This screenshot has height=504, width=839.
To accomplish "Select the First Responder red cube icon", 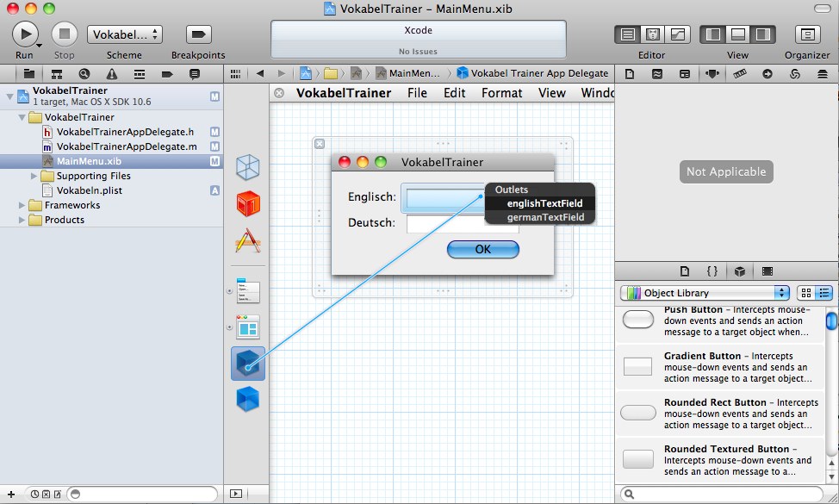I will coord(248,204).
